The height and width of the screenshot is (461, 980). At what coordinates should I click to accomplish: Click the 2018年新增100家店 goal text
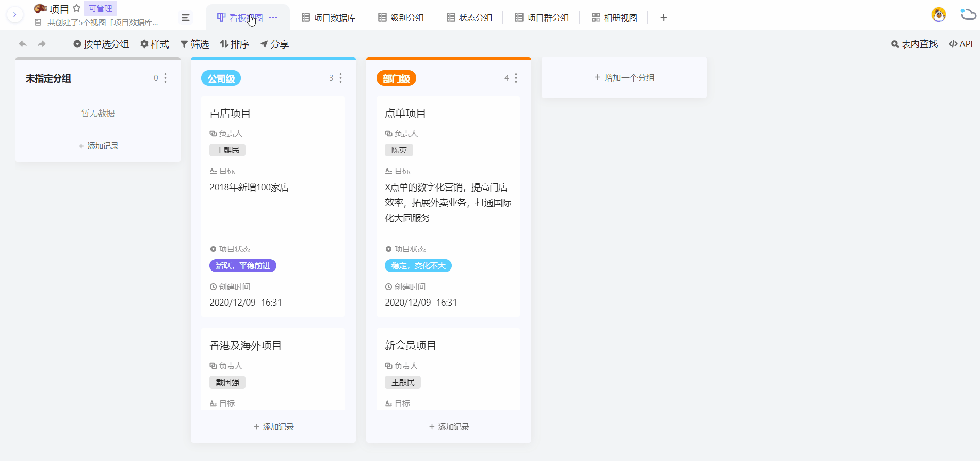click(249, 187)
